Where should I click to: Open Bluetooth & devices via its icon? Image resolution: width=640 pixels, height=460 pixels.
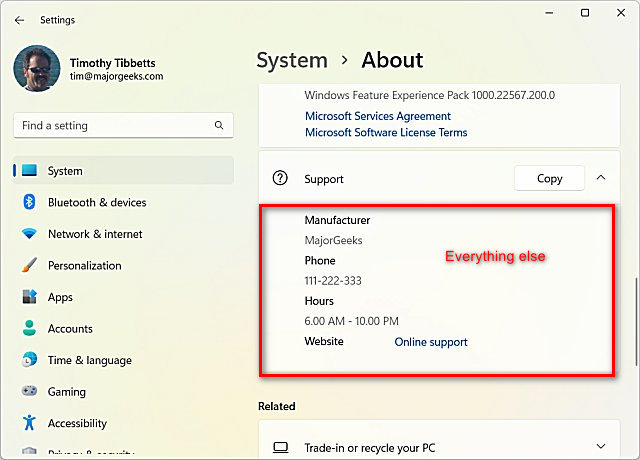click(x=29, y=202)
